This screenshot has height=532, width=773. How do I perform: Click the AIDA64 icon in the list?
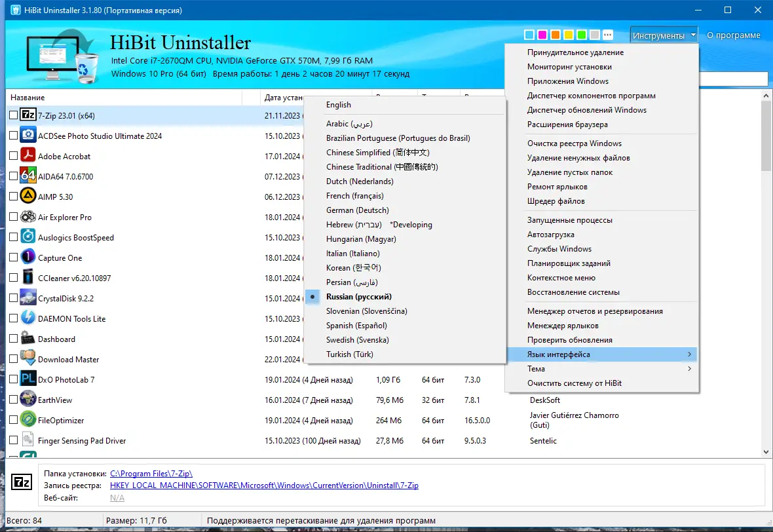click(28, 176)
